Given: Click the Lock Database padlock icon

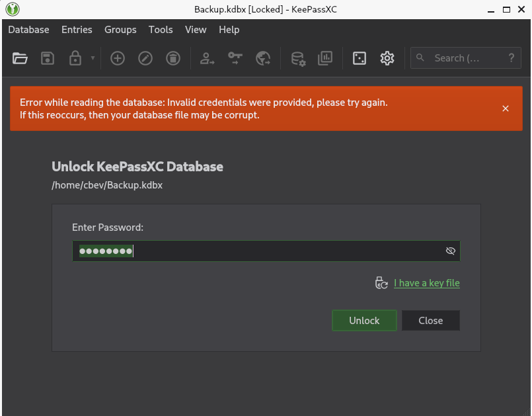Looking at the screenshot, I should tap(75, 58).
